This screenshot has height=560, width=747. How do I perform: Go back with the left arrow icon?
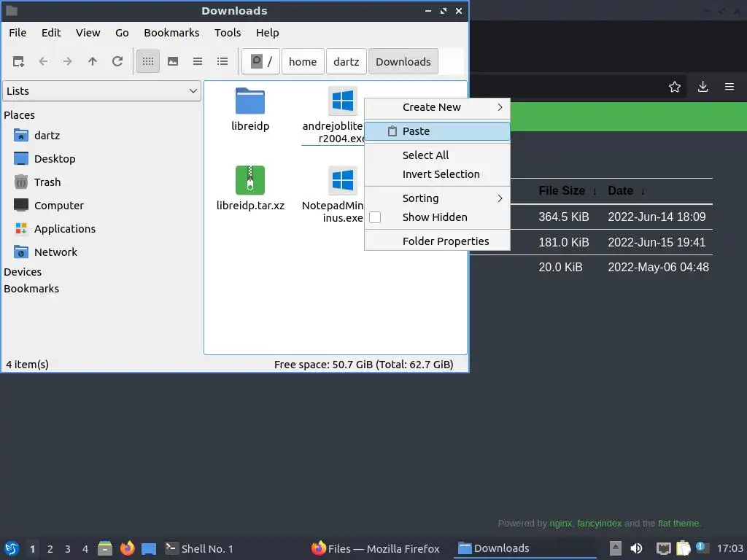click(x=43, y=61)
